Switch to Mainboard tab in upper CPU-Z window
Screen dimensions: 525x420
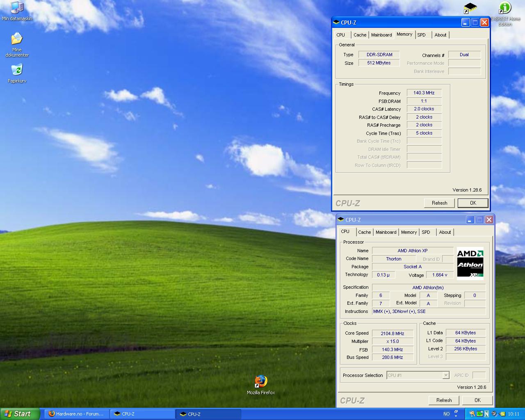(x=381, y=35)
